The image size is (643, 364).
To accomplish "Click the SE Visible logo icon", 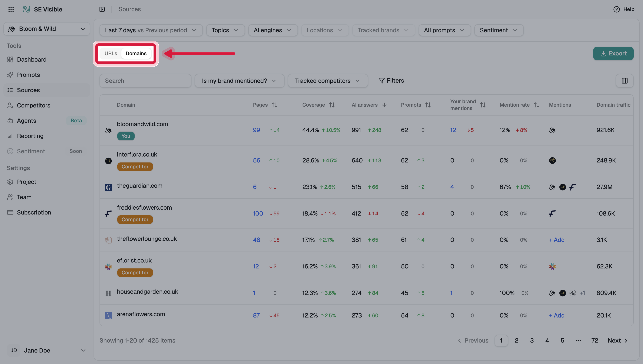I will [26, 9].
